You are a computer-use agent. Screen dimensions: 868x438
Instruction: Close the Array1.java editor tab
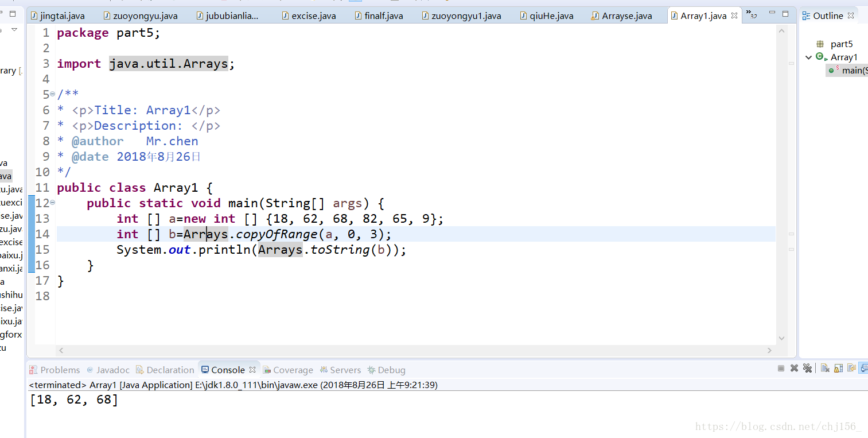[734, 15]
